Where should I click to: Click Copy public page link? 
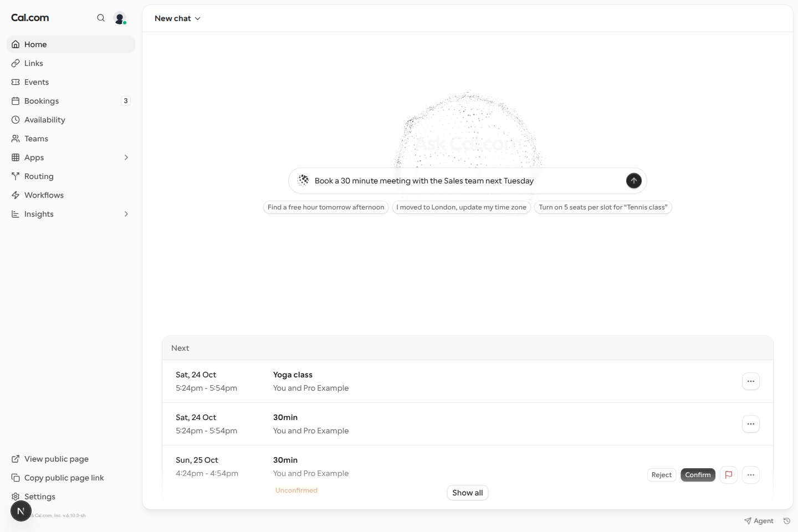point(71,478)
